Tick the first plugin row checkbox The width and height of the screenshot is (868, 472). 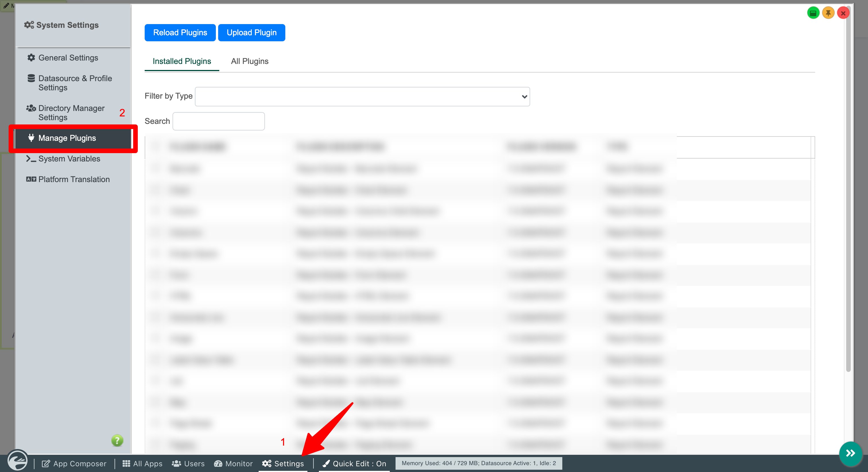pos(156,168)
